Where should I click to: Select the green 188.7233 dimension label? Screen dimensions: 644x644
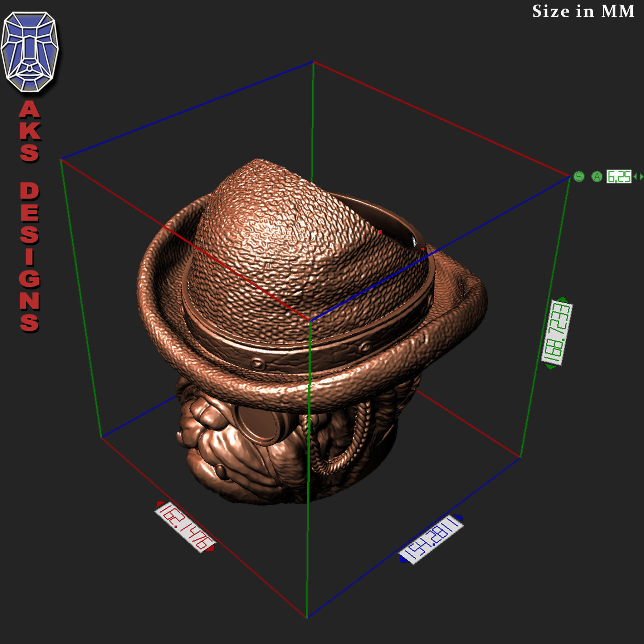pos(557,333)
